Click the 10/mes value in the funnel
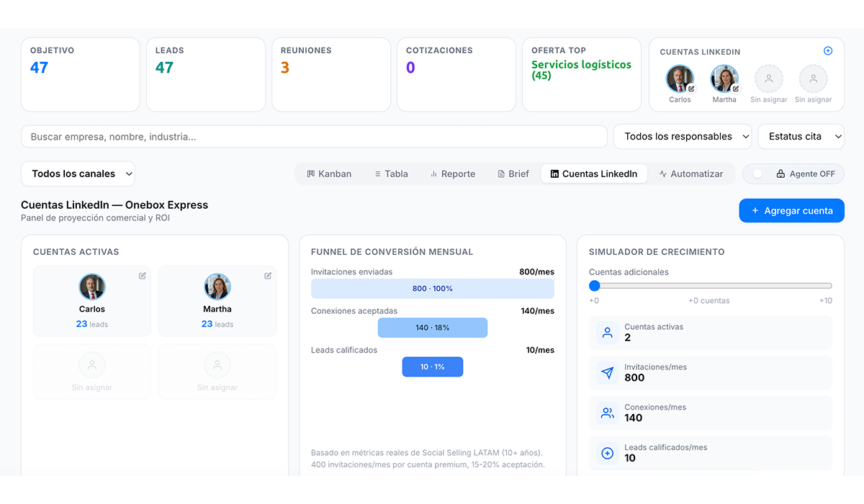This screenshot has width=864, height=504. 540,350
